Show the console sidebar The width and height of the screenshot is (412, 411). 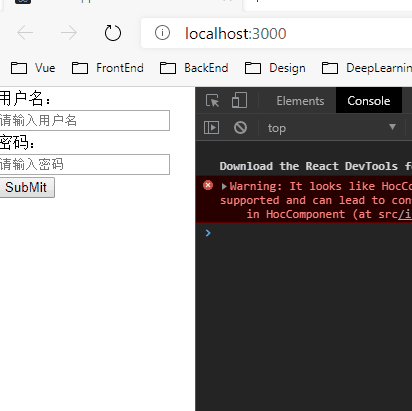[211, 127]
